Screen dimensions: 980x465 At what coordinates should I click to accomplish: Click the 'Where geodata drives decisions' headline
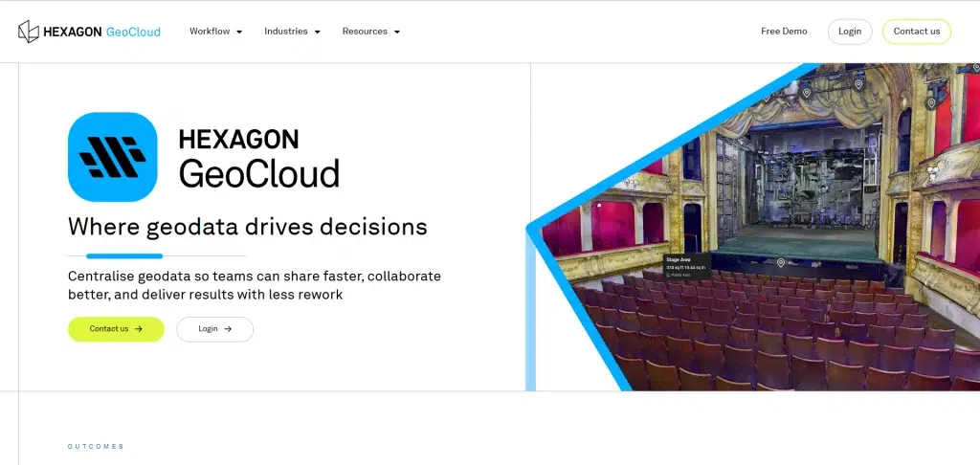click(247, 227)
